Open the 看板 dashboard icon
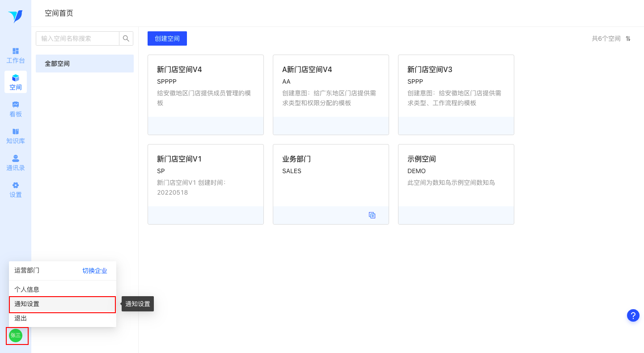644x353 pixels. click(x=16, y=105)
